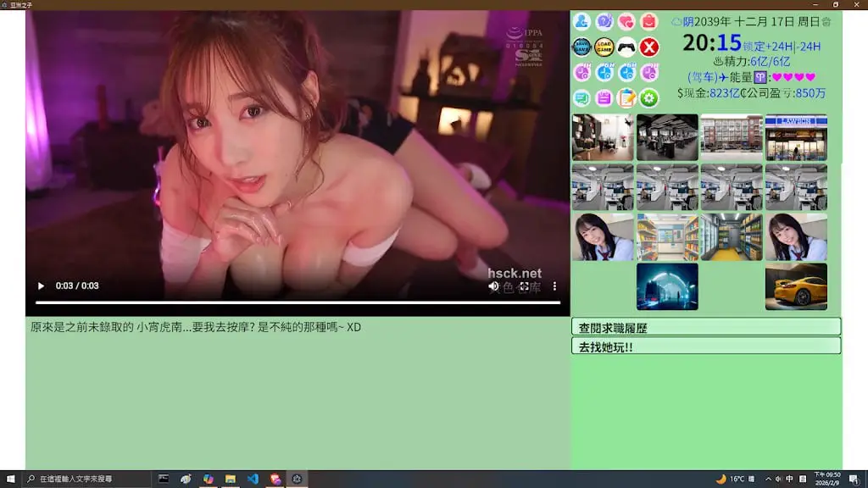
Task: Click the 去找她玩!! option
Action: click(x=706, y=346)
